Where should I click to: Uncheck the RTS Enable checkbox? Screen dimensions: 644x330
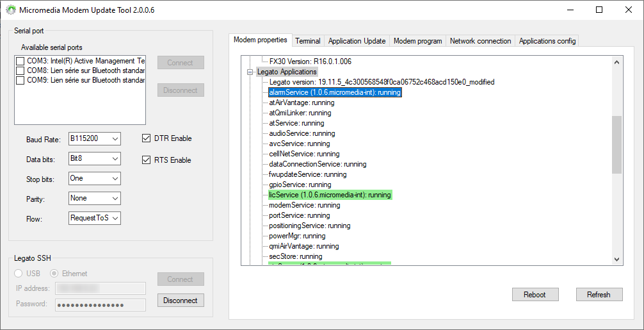(146, 160)
